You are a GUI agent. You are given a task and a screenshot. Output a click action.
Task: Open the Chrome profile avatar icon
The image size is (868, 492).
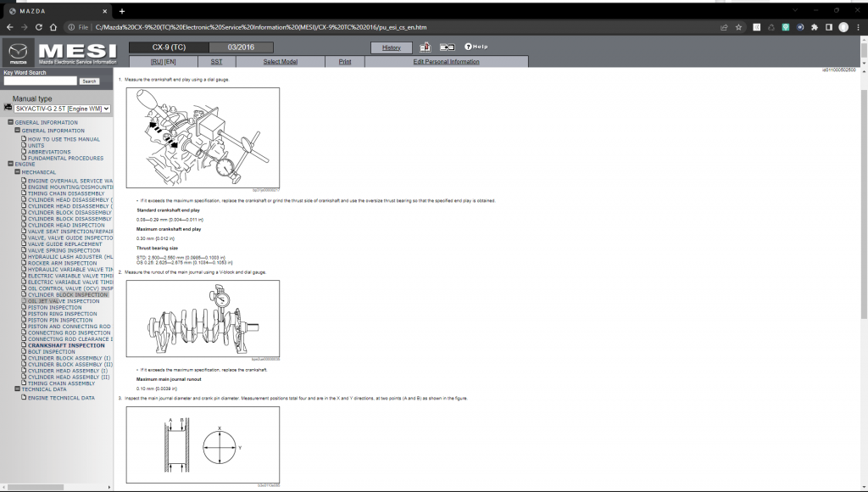coord(843,27)
